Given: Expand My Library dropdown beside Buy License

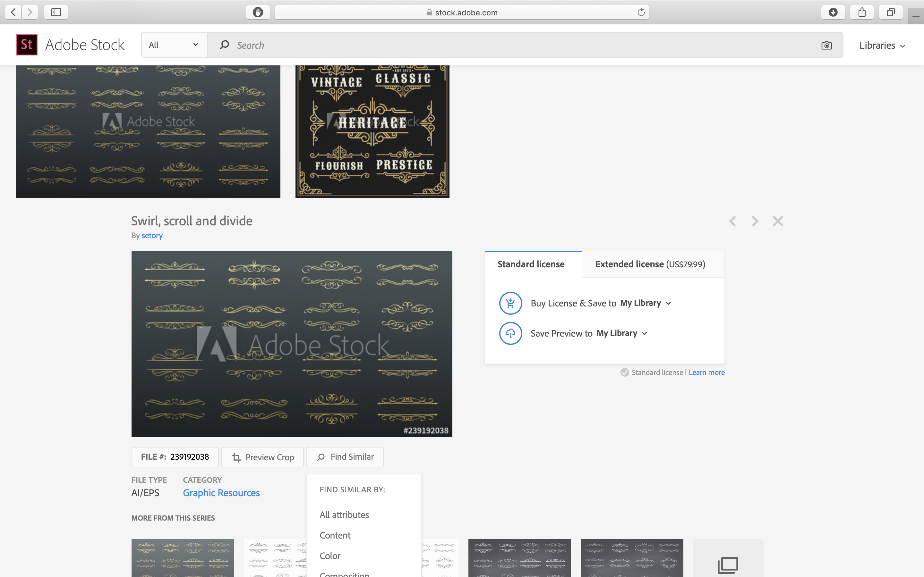Looking at the screenshot, I should click(645, 303).
